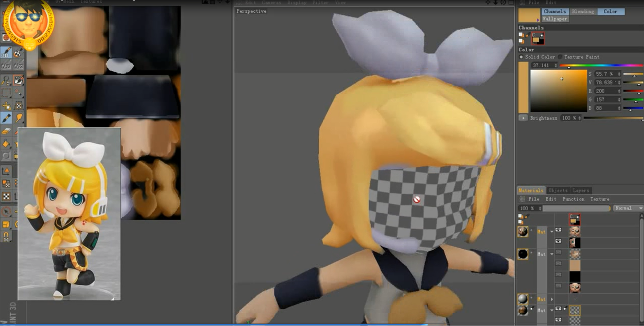Open the Function menu in Materials panel
This screenshot has width=644, height=326.
(x=573, y=199)
